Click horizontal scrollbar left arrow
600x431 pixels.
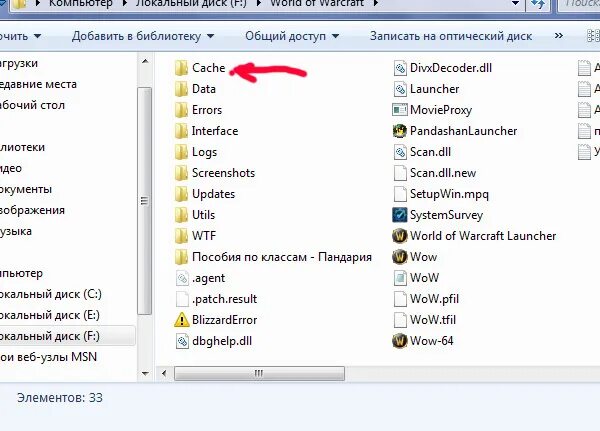(x=164, y=373)
